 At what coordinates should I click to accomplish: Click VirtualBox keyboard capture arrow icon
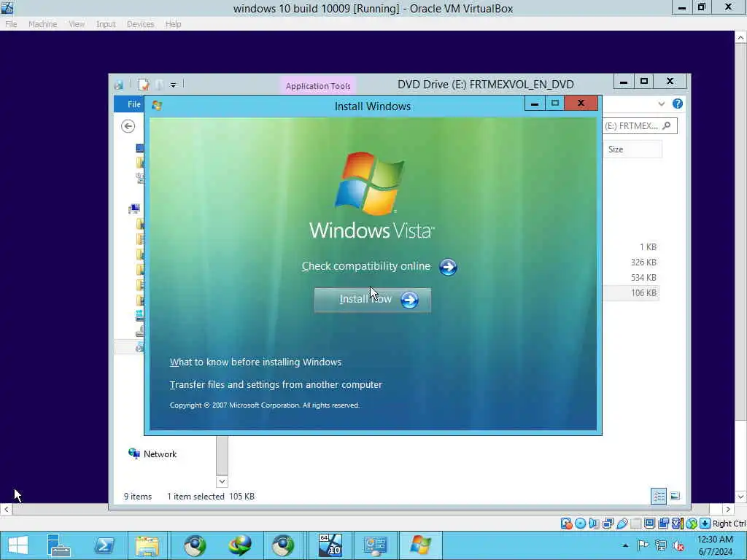tap(705, 524)
